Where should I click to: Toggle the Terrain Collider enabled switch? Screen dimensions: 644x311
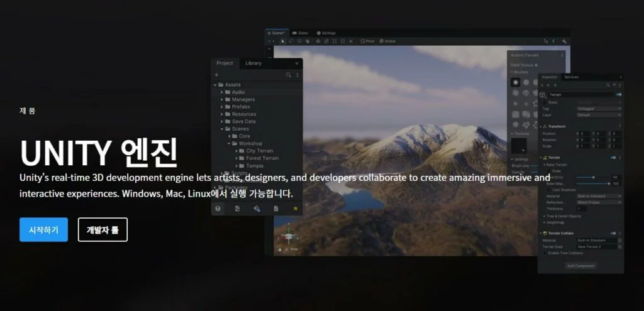click(613, 233)
